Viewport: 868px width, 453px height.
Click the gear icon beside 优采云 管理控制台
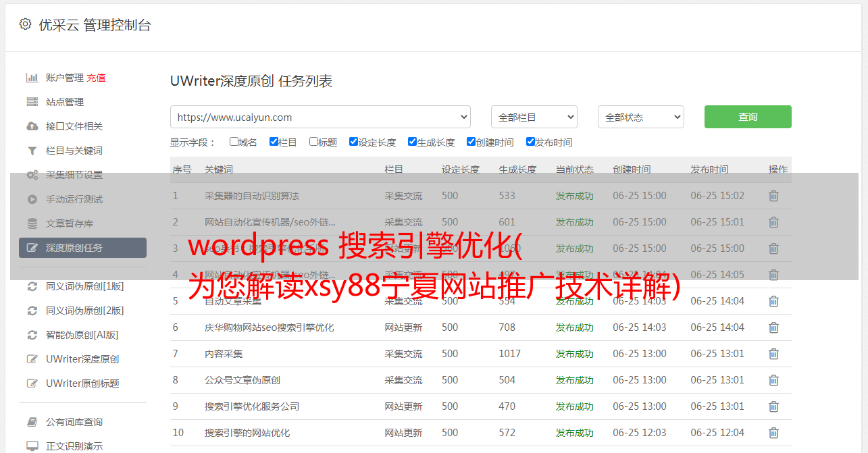coord(25,24)
